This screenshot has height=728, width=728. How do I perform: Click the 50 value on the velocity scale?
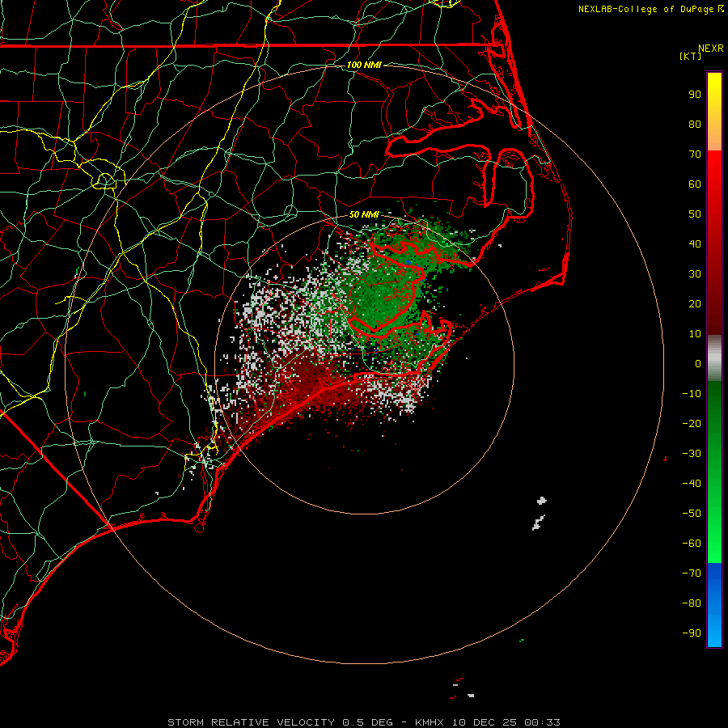point(695,214)
